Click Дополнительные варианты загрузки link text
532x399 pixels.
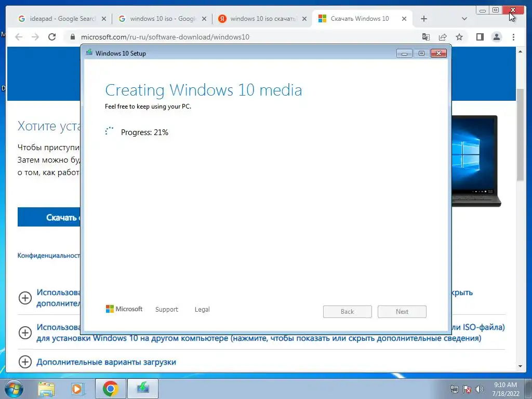[x=106, y=362]
